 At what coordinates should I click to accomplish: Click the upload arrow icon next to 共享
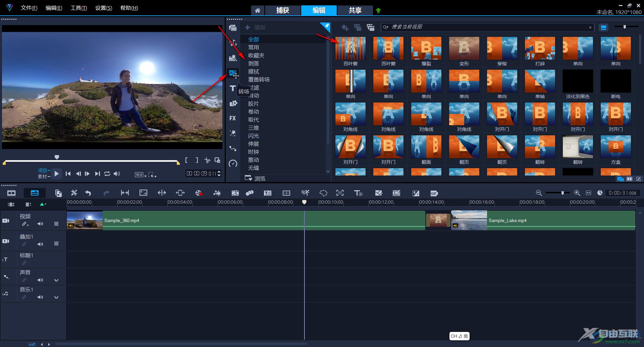(378, 10)
